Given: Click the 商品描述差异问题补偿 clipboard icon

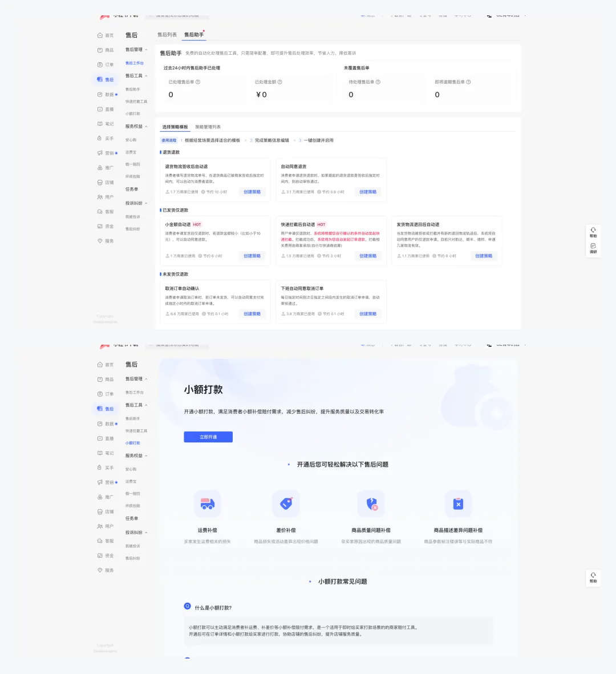Looking at the screenshot, I should click(x=457, y=504).
